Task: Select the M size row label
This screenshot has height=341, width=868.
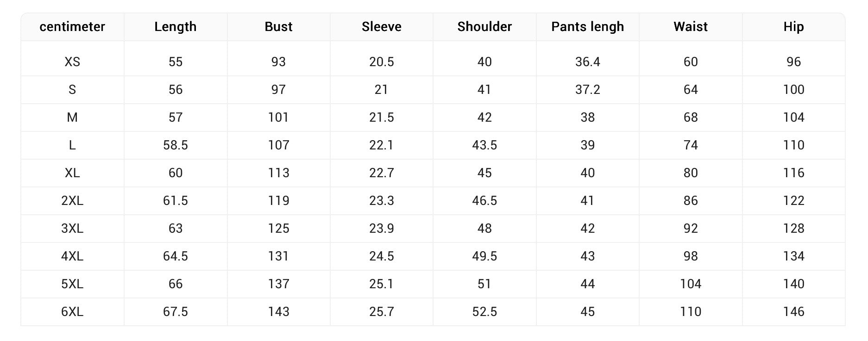Action: coord(72,118)
